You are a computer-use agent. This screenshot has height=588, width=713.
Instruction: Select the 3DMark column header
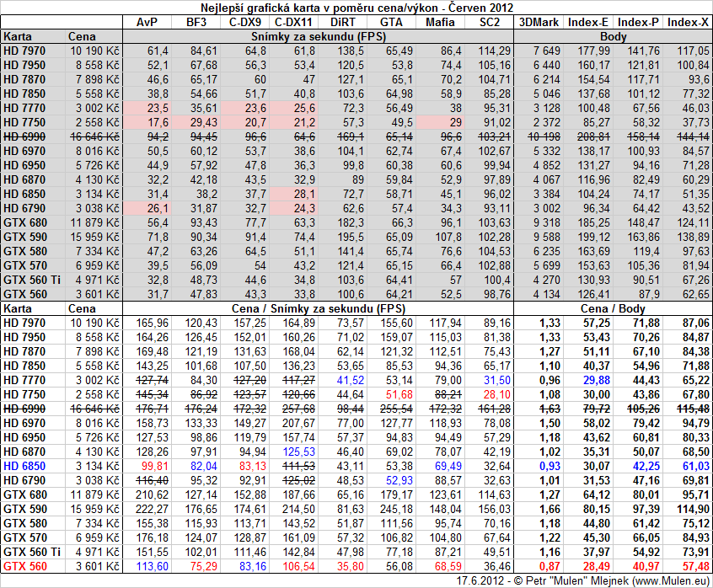539,22
